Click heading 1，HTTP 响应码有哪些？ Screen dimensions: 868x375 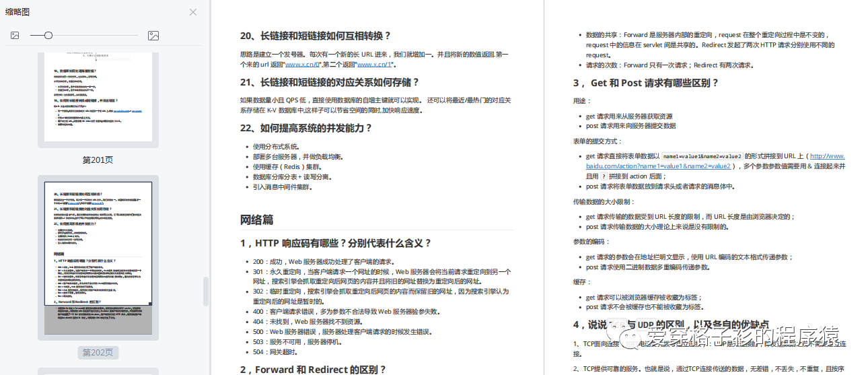(x=336, y=243)
